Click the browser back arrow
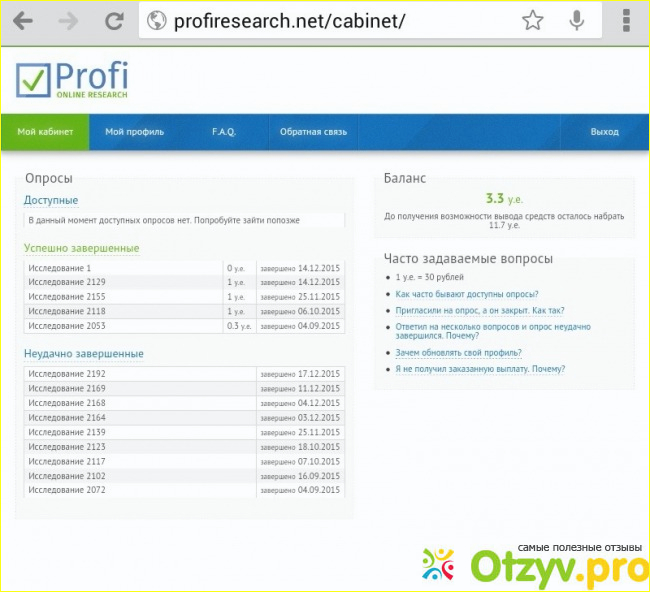The width and height of the screenshot is (650, 592). pos(21,21)
